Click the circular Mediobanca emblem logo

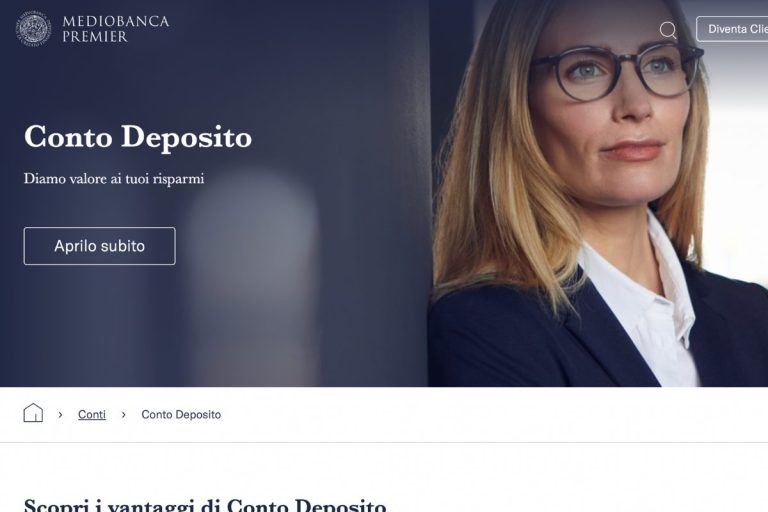pos(33,28)
